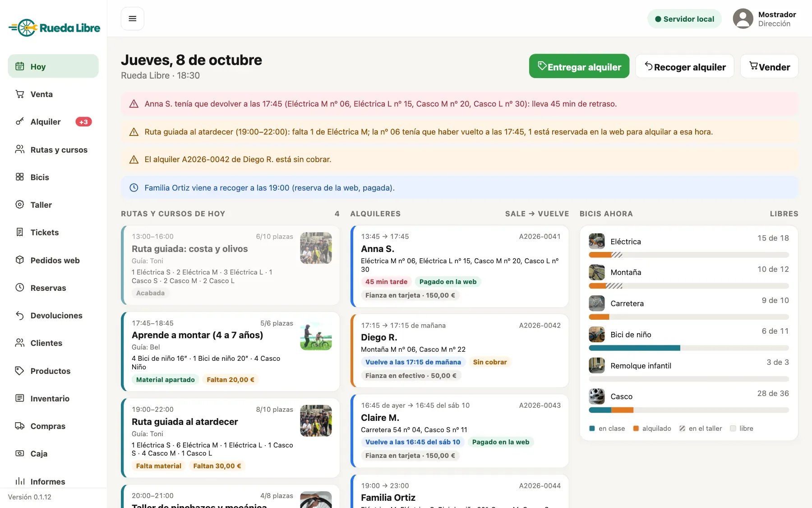Switch to the Caja section
The image size is (812, 508).
(53, 453)
